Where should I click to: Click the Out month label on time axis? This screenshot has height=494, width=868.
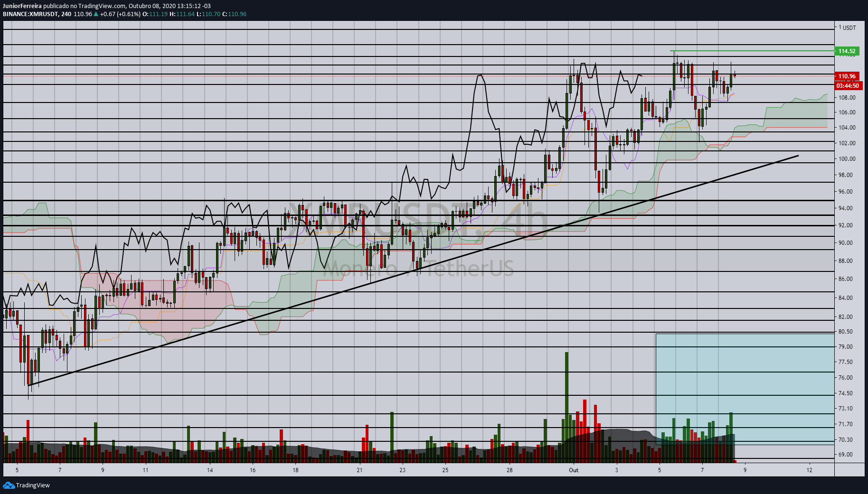pyautogui.click(x=574, y=470)
